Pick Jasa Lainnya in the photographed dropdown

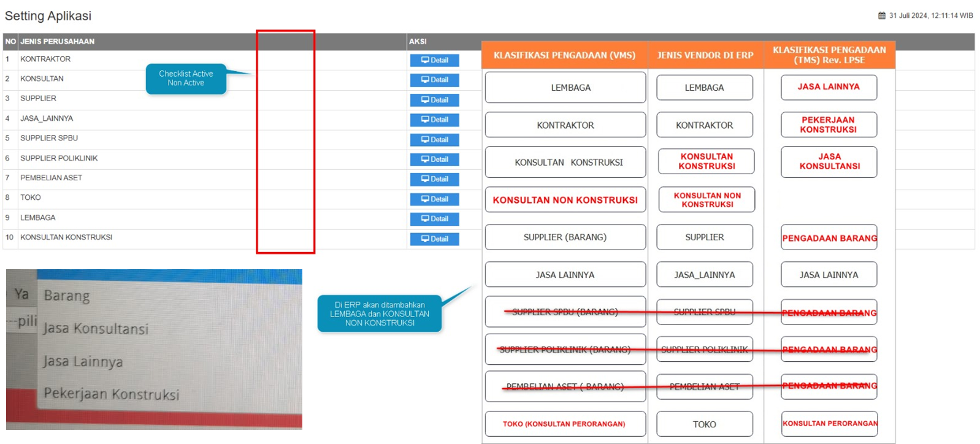click(83, 362)
